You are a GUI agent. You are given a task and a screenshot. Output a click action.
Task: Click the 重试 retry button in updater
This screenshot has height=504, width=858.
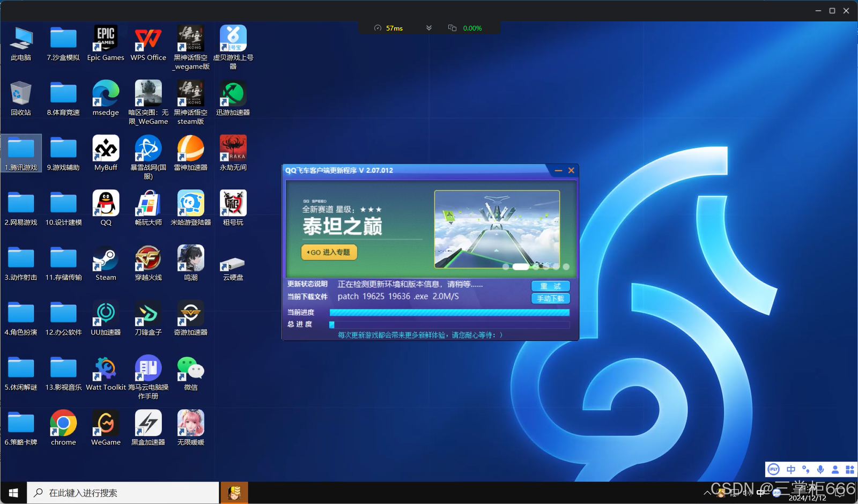coord(550,286)
